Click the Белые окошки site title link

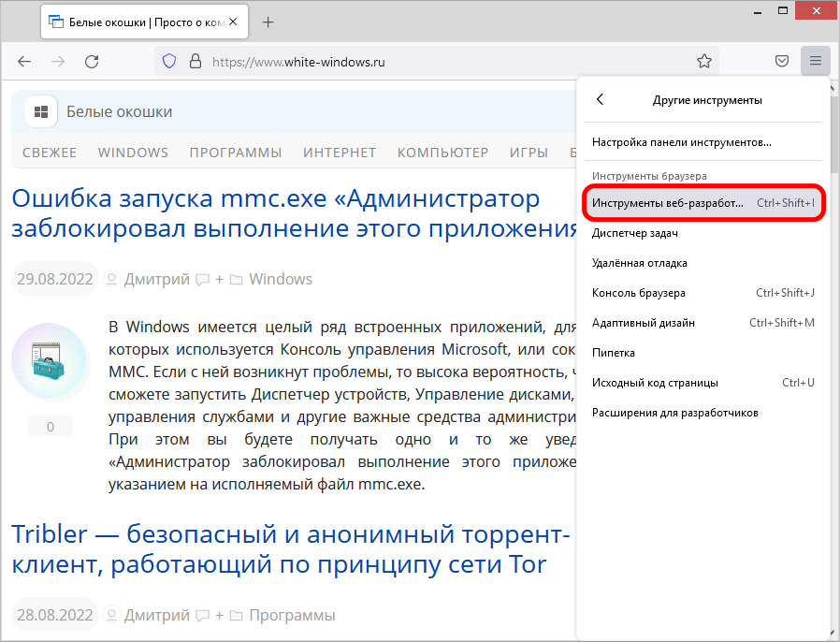click(x=120, y=112)
